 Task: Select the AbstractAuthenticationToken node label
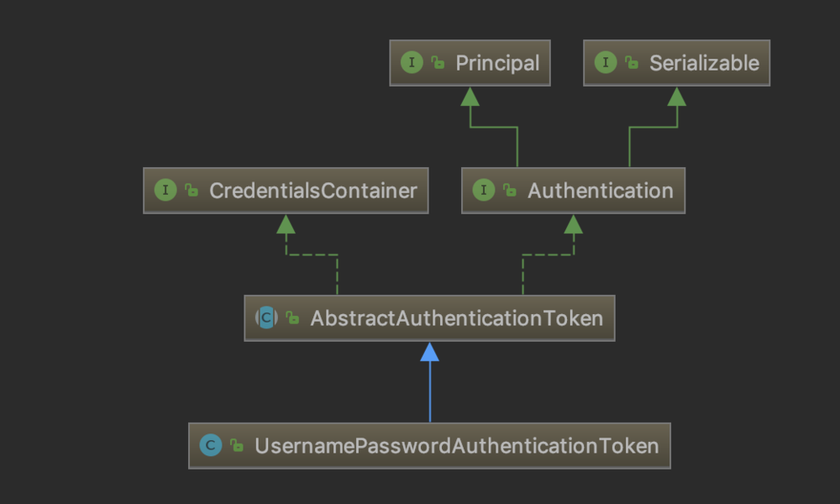pos(456,318)
